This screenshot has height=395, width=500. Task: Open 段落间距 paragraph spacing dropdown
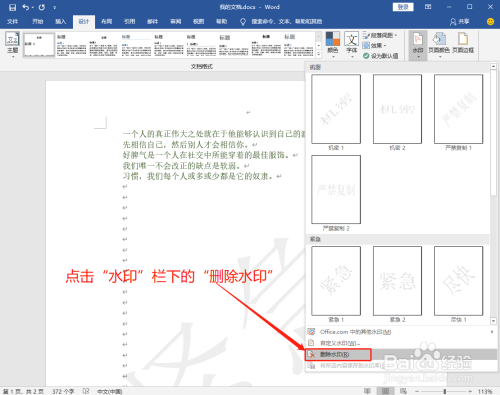[380, 35]
